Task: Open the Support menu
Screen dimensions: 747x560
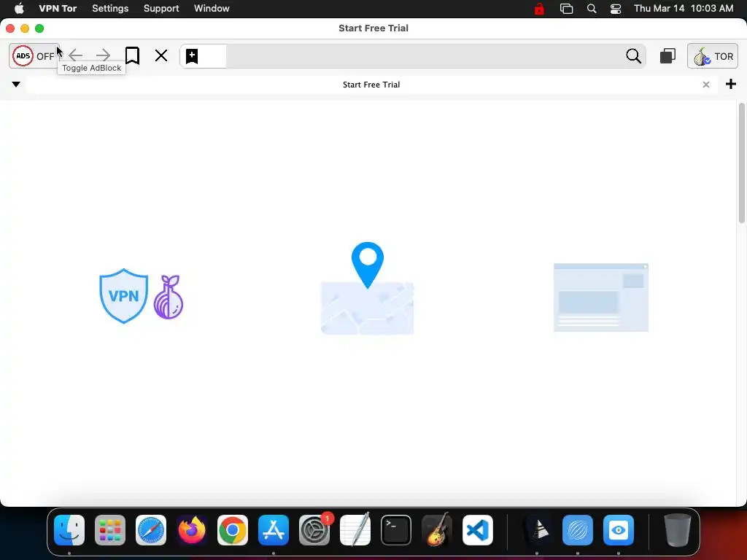Action: coord(161,8)
